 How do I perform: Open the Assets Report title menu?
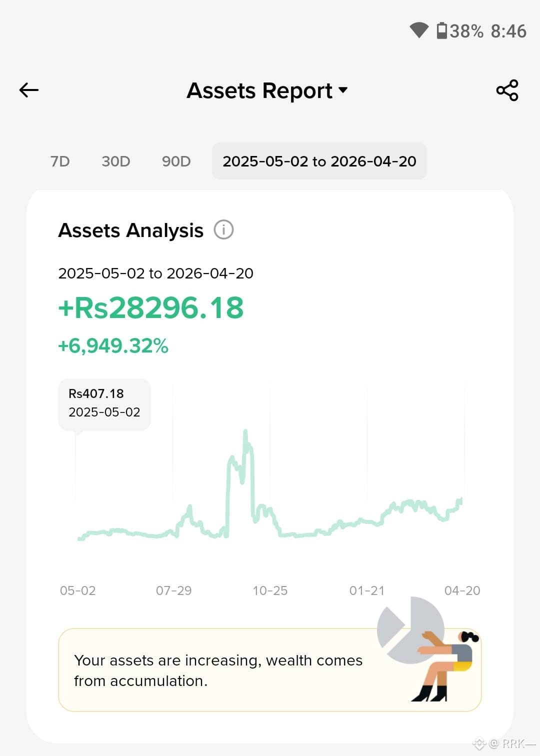(259, 90)
